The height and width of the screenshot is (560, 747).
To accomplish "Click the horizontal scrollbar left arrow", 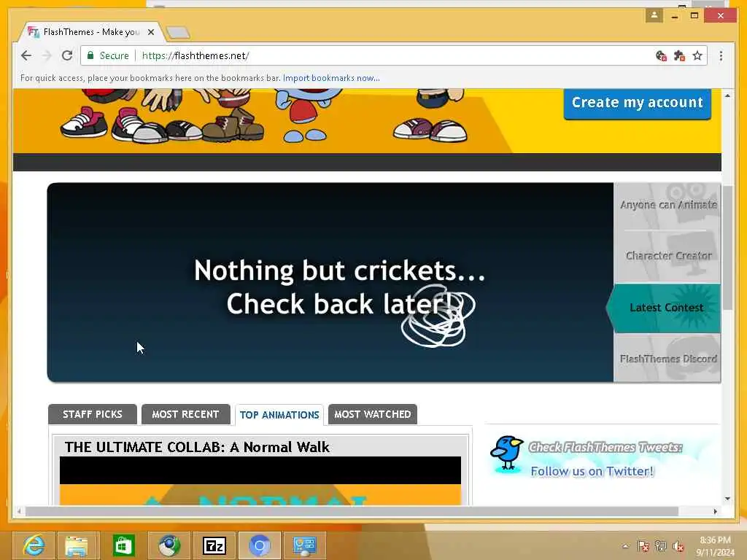I will tap(19, 511).
